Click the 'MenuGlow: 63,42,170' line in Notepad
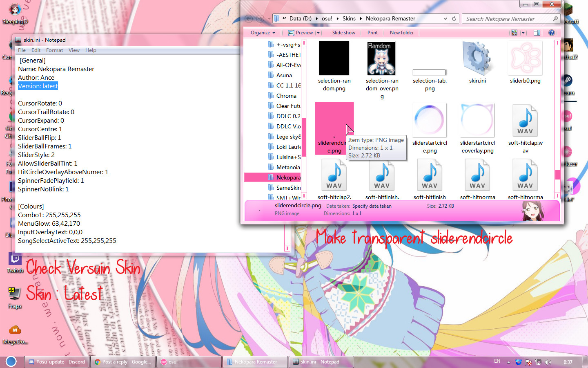Image resolution: width=588 pixels, height=368 pixels. pyautogui.click(x=49, y=224)
